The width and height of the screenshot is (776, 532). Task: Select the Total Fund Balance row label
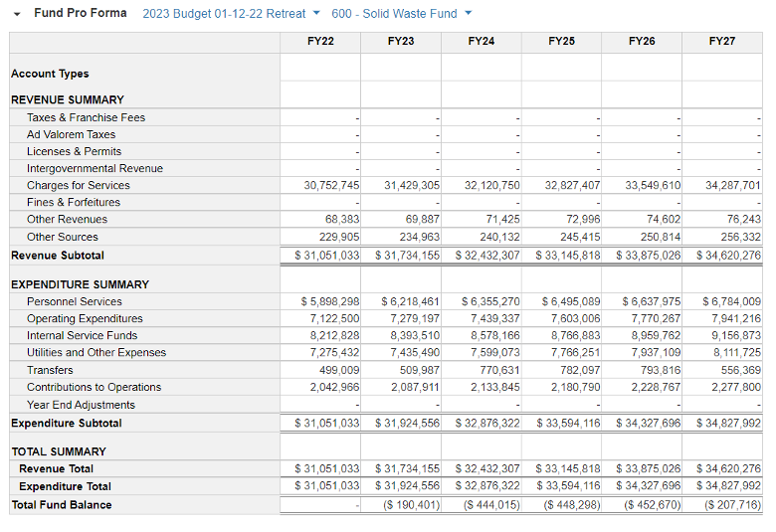coord(61,505)
